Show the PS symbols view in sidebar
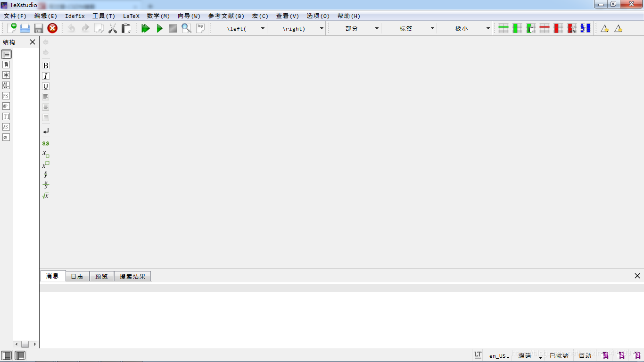The image size is (644, 362). pos(6,96)
